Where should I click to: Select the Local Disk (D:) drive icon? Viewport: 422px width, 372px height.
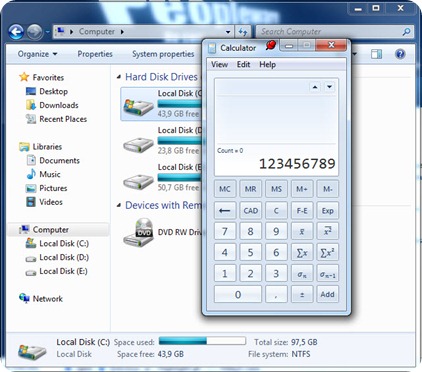point(138,145)
